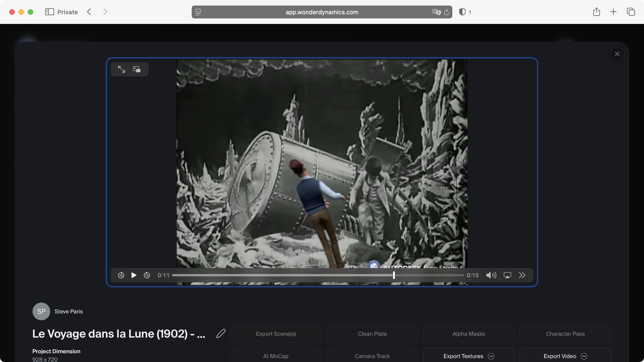Click the AirPlay icon in the playback bar
Screen dimensions: 644x362
[507, 275]
